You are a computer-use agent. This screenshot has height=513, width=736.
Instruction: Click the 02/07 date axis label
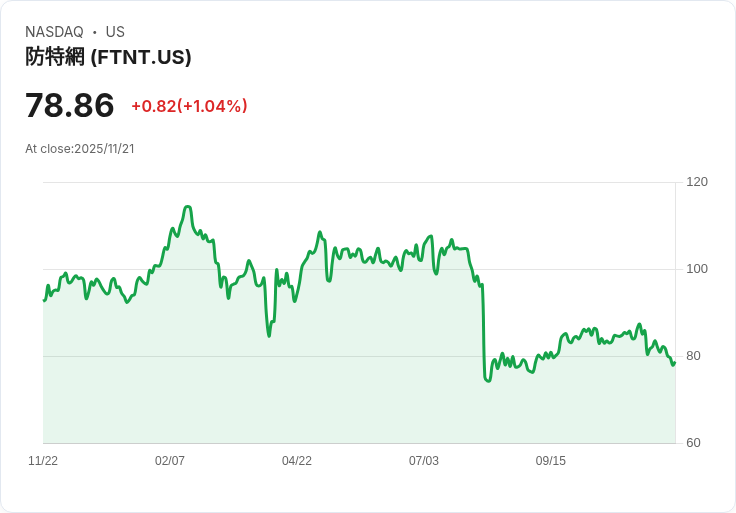[x=170, y=460]
